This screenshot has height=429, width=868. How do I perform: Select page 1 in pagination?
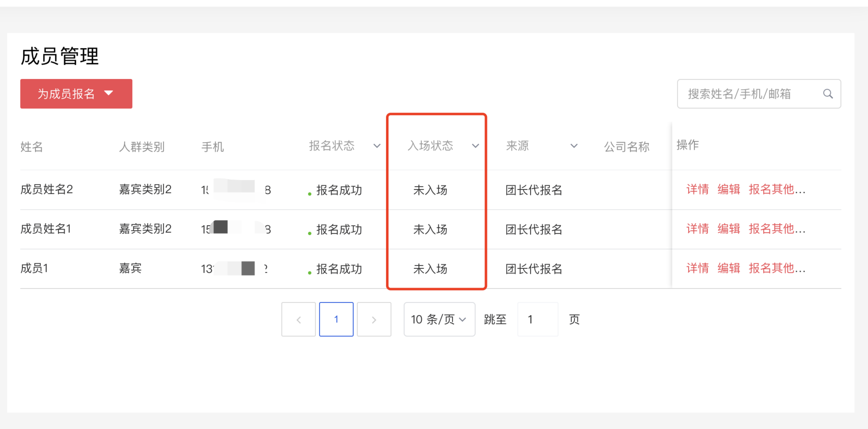click(336, 319)
